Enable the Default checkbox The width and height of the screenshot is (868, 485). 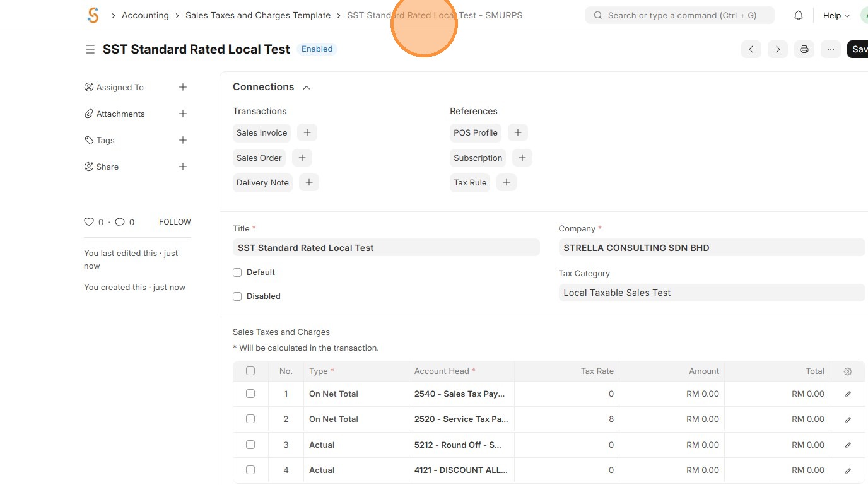(237, 272)
